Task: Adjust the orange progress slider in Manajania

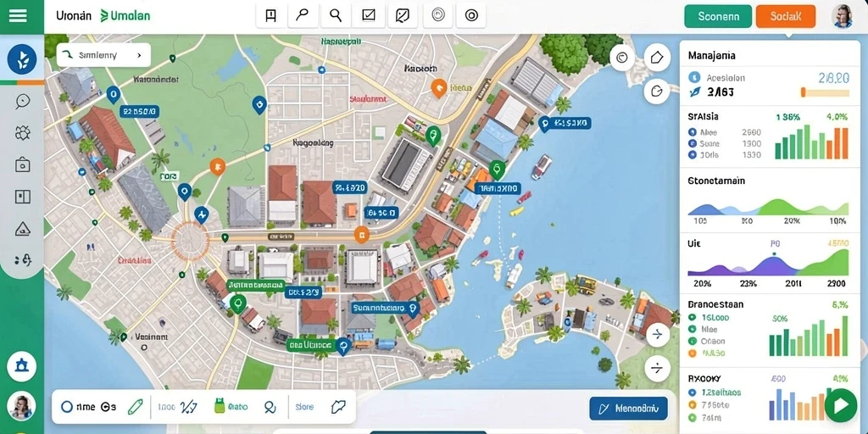Action: (825, 92)
